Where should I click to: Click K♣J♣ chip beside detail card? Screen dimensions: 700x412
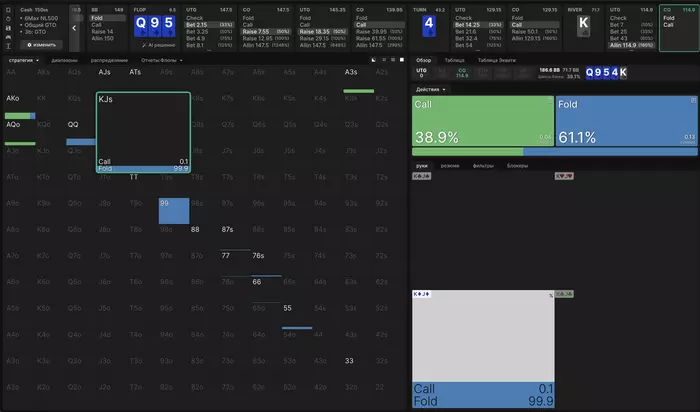point(564,294)
